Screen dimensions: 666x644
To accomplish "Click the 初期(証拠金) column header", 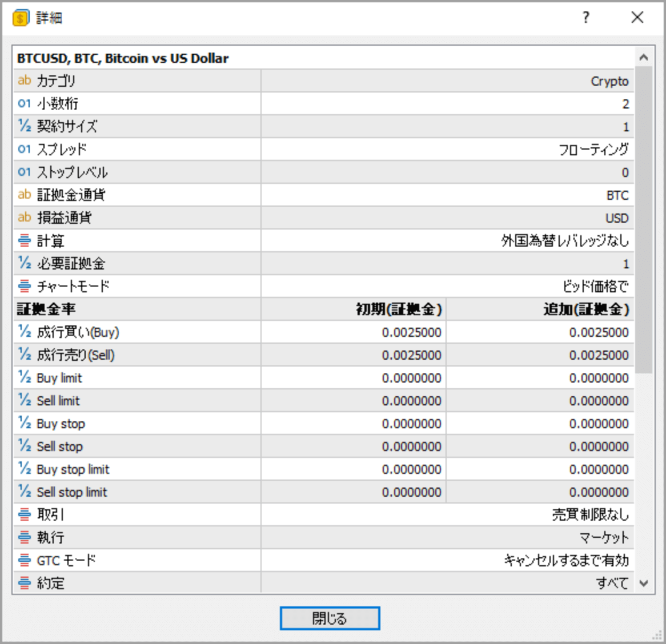I will pyautogui.click(x=399, y=309).
